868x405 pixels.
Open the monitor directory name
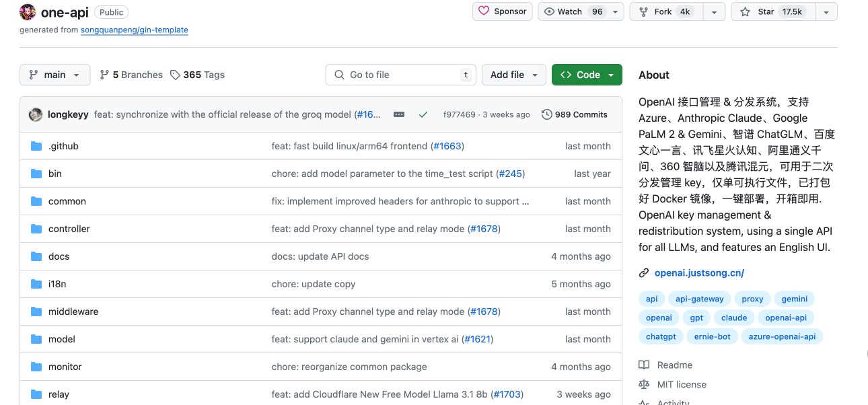pyautogui.click(x=65, y=367)
